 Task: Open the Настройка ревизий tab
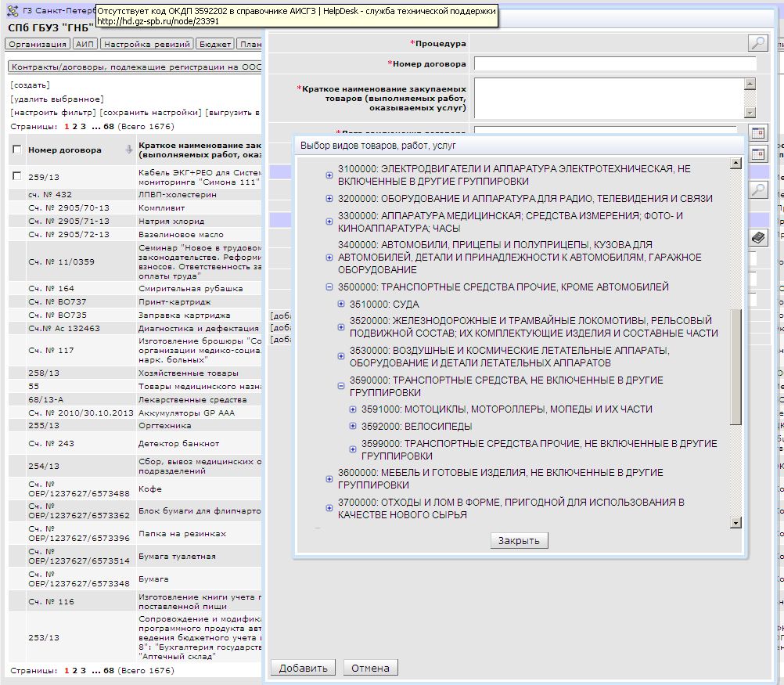[x=147, y=44]
